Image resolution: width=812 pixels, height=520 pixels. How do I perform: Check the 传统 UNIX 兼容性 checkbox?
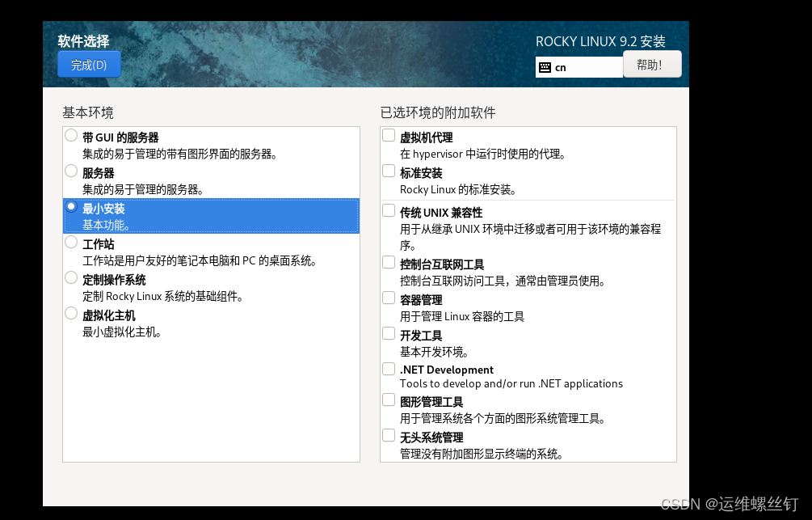[389, 210]
